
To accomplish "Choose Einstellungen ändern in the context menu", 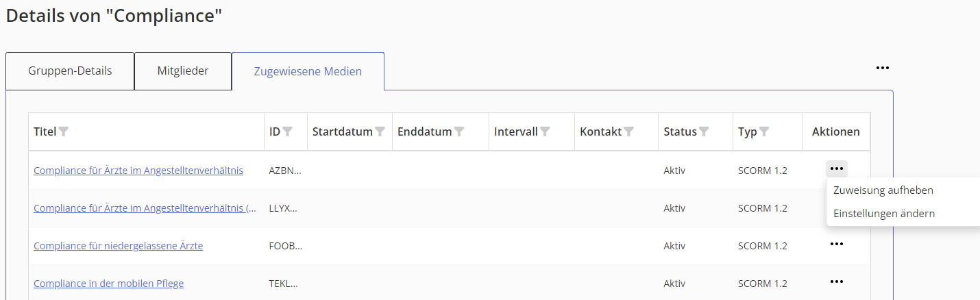I will tap(884, 214).
